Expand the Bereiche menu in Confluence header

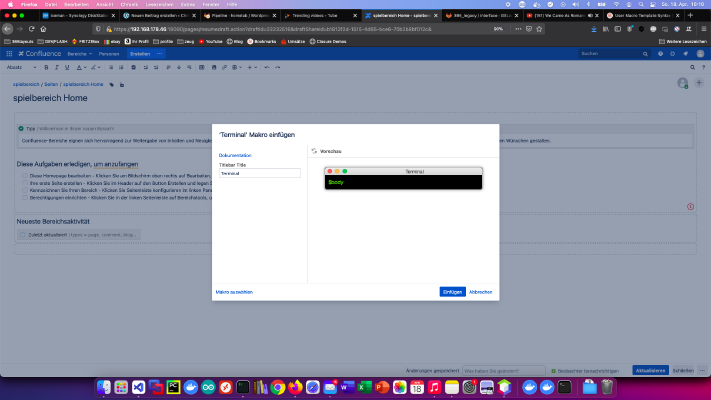click(x=79, y=54)
